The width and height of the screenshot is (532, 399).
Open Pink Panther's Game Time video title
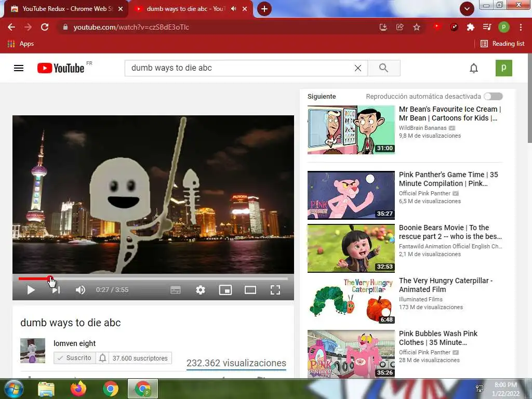click(x=448, y=179)
